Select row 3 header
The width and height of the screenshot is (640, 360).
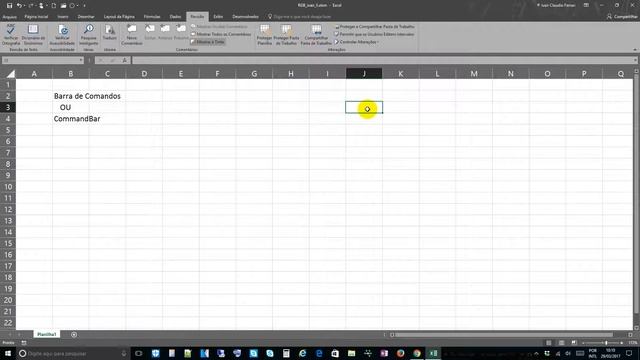[8, 107]
